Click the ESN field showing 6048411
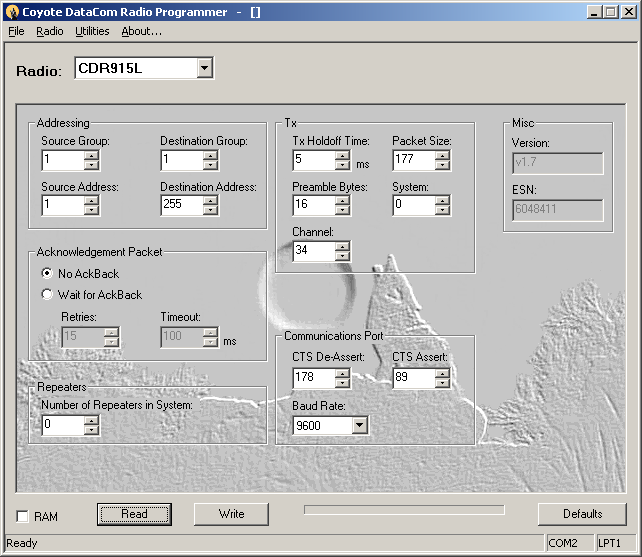The image size is (642, 557). coord(558,210)
